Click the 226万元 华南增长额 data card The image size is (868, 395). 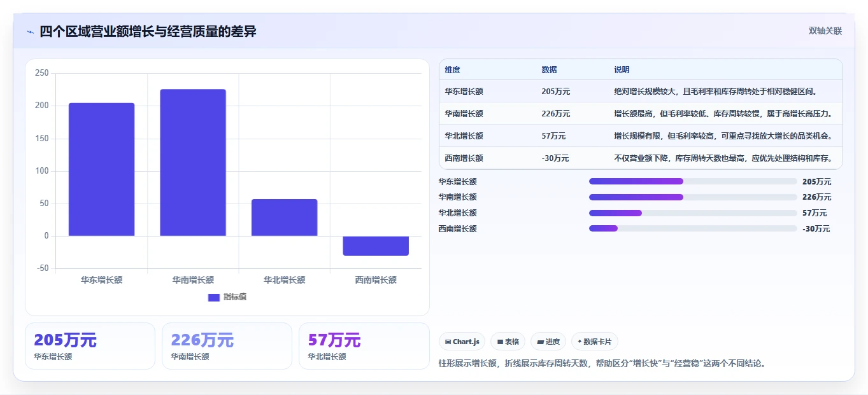227,346
